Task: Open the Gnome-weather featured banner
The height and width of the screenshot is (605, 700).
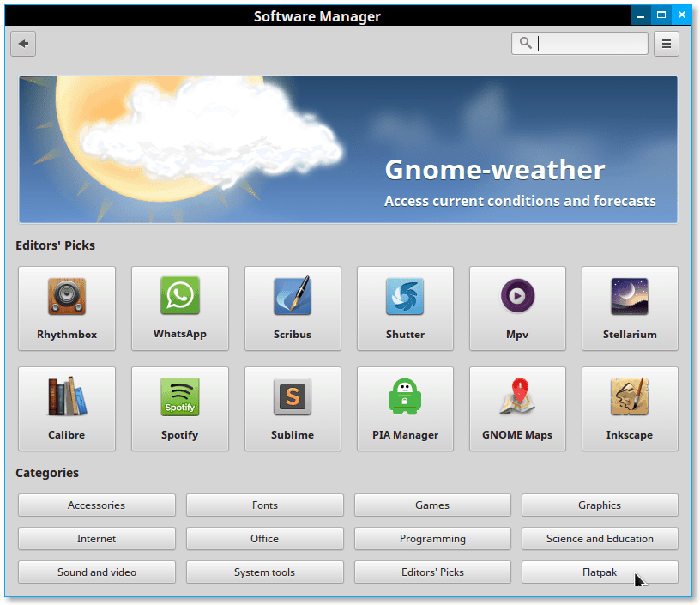Action: (x=348, y=149)
